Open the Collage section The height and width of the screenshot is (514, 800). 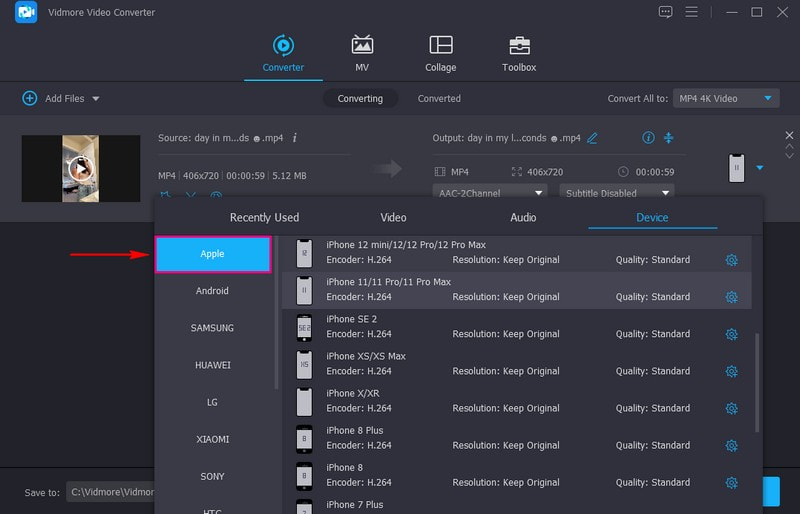440,54
